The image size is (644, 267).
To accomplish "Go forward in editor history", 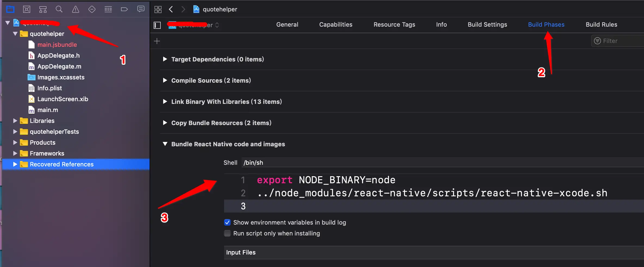I will (x=183, y=9).
